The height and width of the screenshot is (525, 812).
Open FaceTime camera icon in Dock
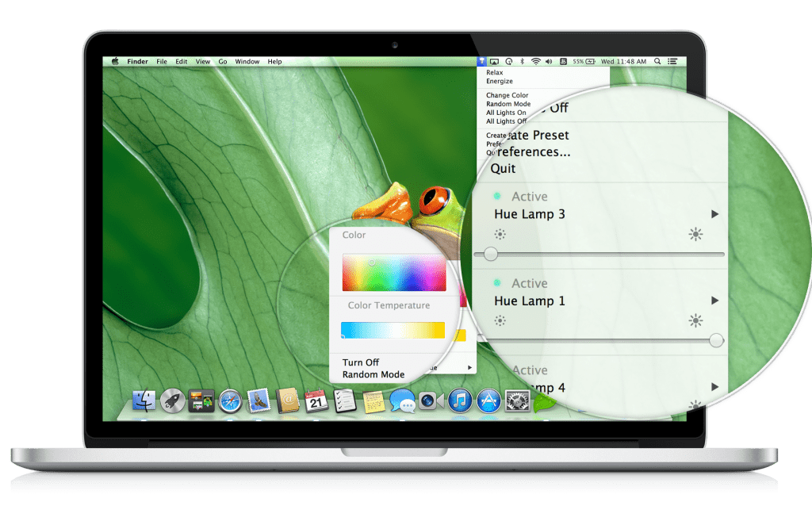click(x=431, y=400)
